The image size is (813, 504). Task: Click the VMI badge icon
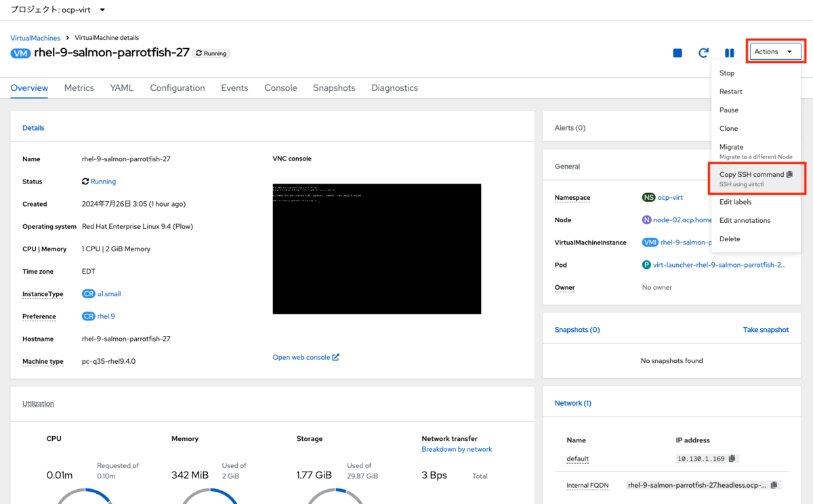click(650, 242)
